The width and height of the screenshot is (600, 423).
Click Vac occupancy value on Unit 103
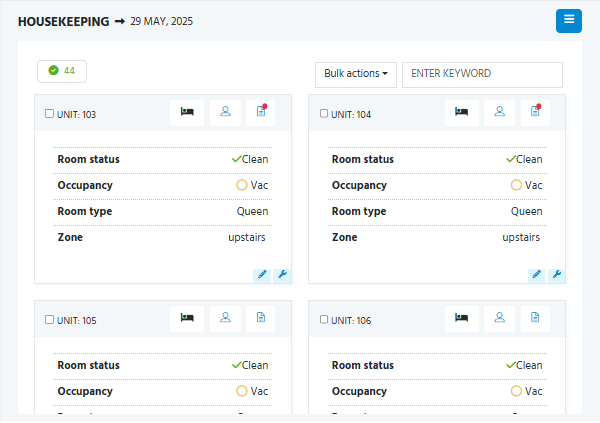click(x=252, y=185)
